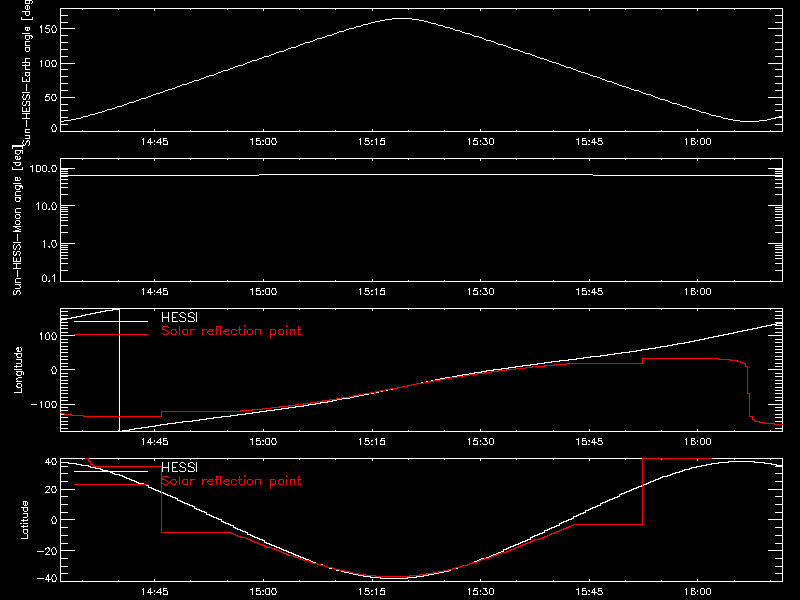Click the Latitude y-axis label
This screenshot has width=800, height=600.
click(x=24, y=520)
